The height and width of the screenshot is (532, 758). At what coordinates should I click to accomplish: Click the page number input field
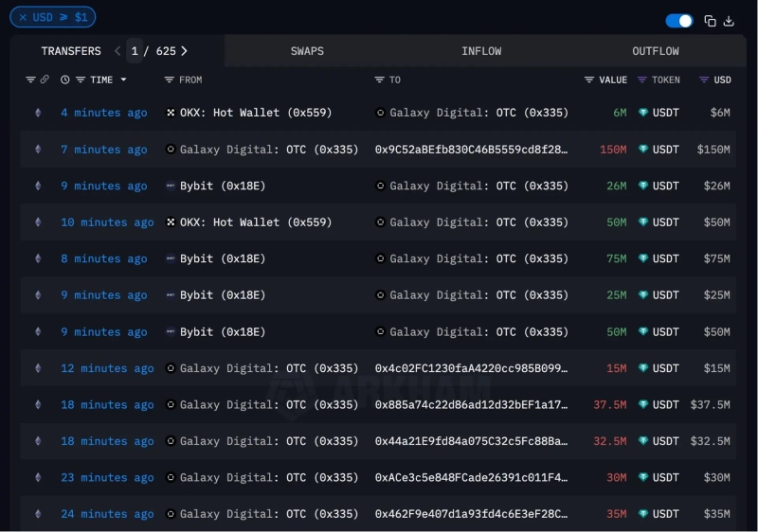(135, 51)
